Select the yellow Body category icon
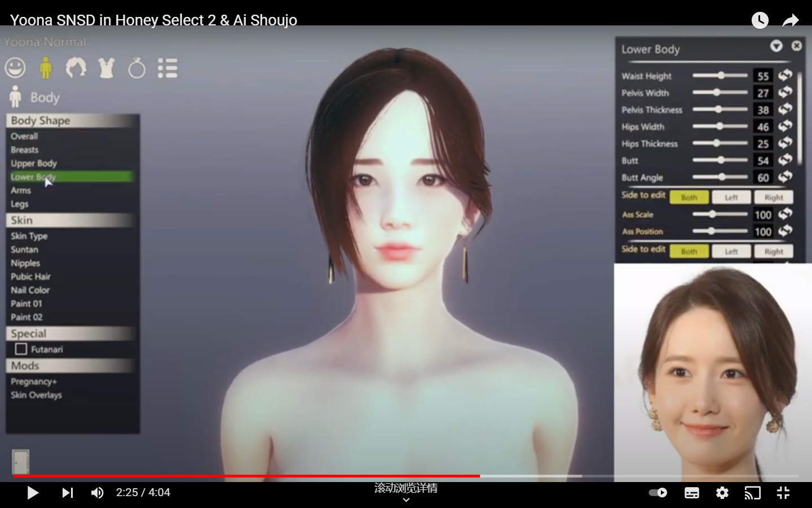812x508 pixels. tap(46, 68)
